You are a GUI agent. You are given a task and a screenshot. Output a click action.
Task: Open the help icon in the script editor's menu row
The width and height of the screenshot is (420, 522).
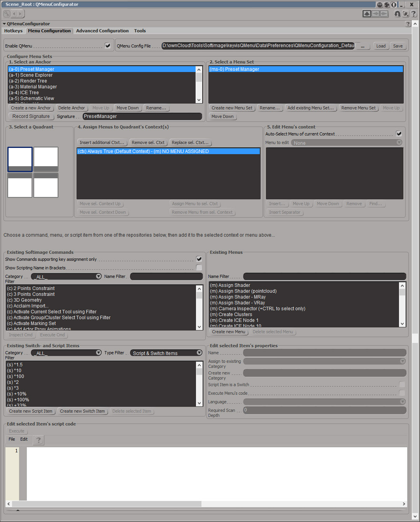click(38, 440)
